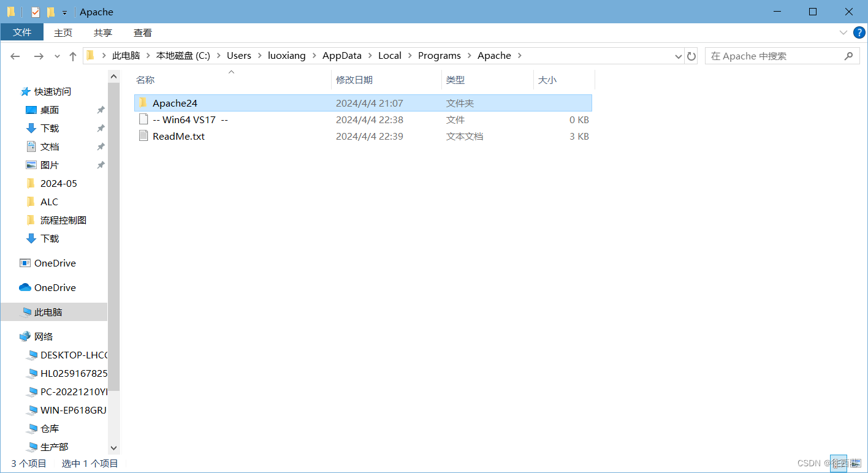Click 此电脑 in the address bar
This screenshot has height=473, width=868.
coord(126,55)
